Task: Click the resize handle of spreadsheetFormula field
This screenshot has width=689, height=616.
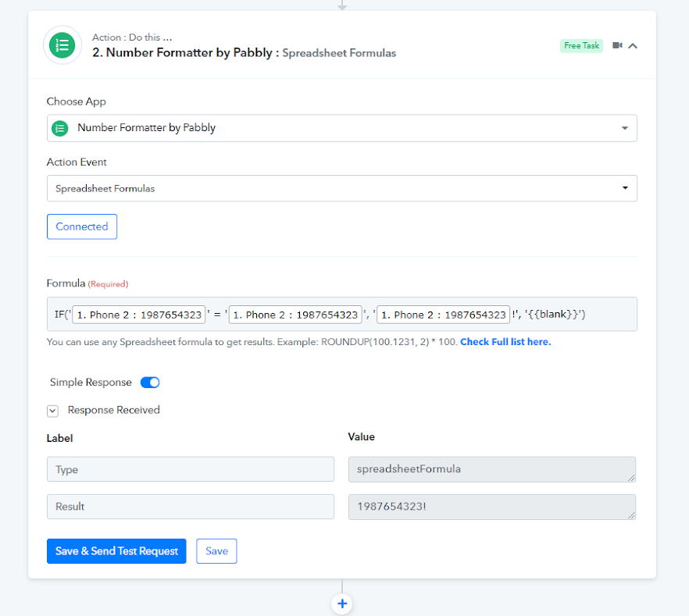Action: pos(631,478)
